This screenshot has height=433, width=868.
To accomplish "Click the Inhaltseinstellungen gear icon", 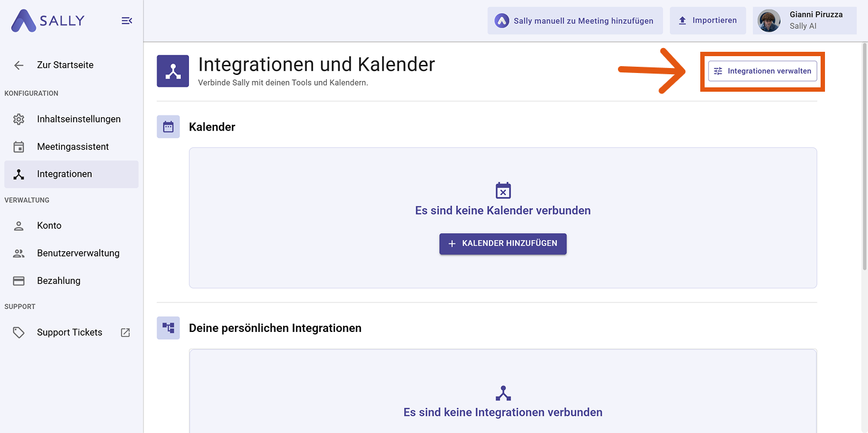I will 19,119.
